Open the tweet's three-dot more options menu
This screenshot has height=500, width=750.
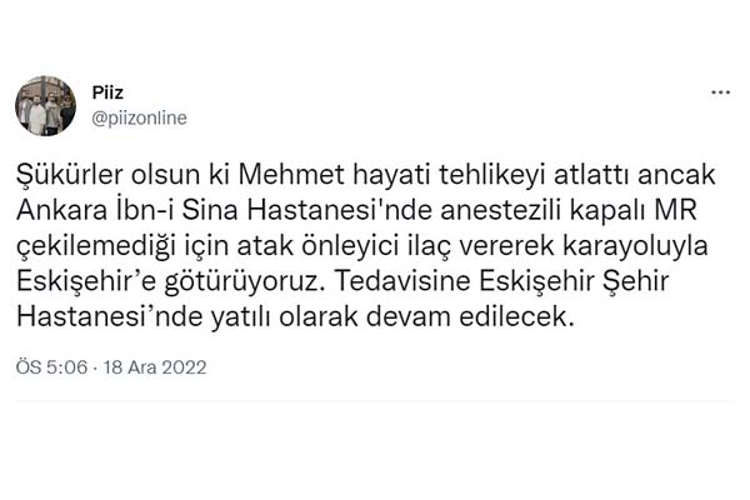click(x=720, y=92)
